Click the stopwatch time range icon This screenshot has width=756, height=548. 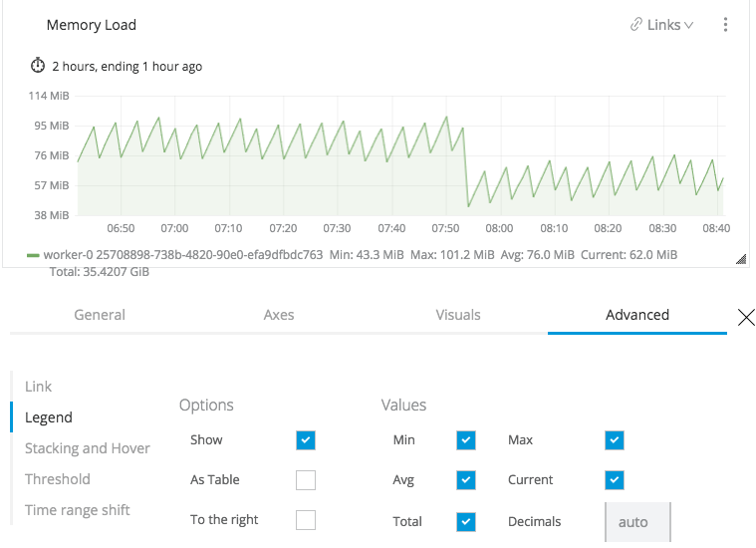point(38,66)
